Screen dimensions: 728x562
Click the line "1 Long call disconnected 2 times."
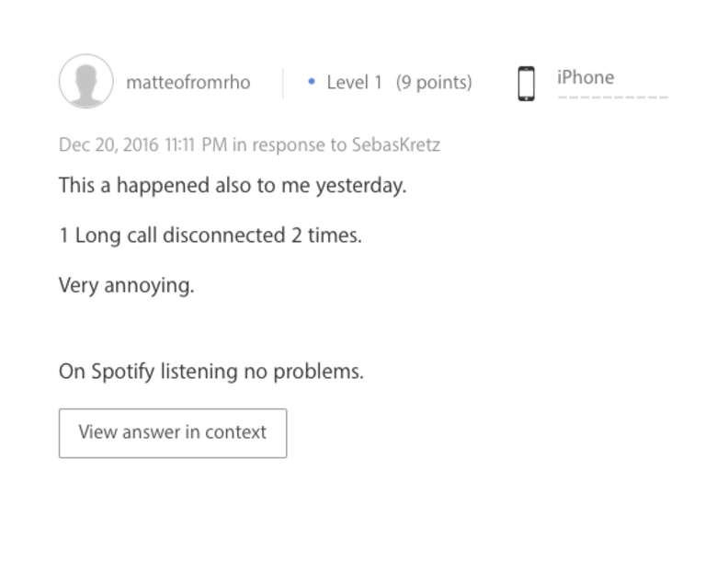(x=210, y=235)
